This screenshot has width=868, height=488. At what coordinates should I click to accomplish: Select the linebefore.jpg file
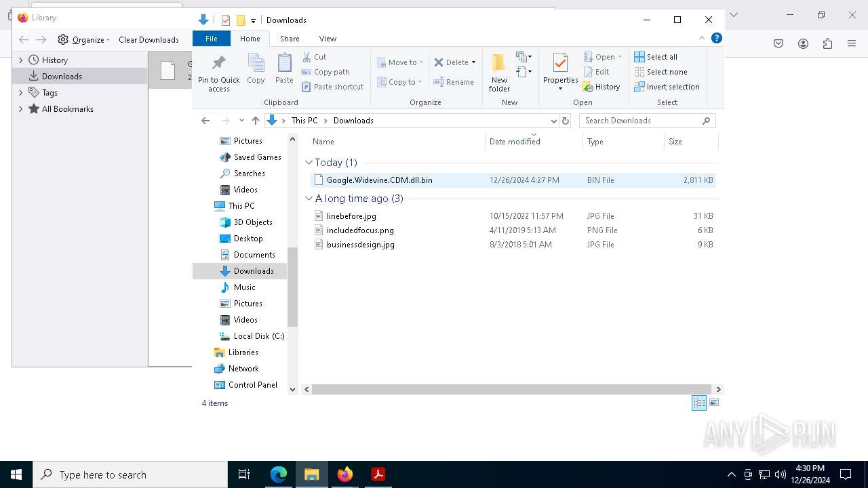pos(513,216)
